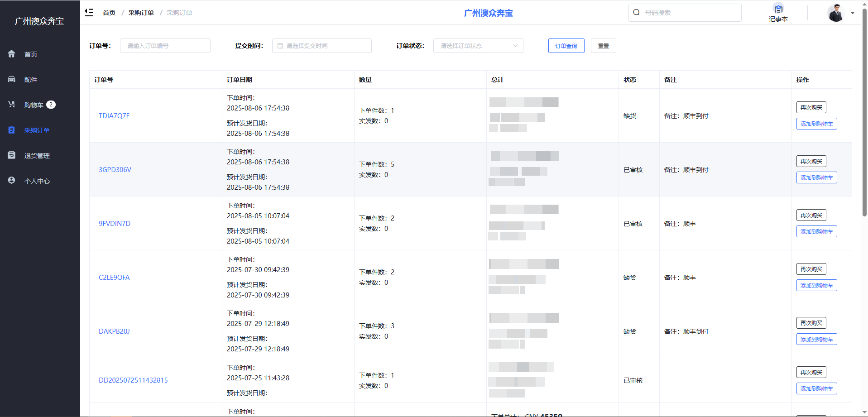The image size is (868, 417).
Task: Open the 首页 home icon in sidebar
Action: point(11,53)
